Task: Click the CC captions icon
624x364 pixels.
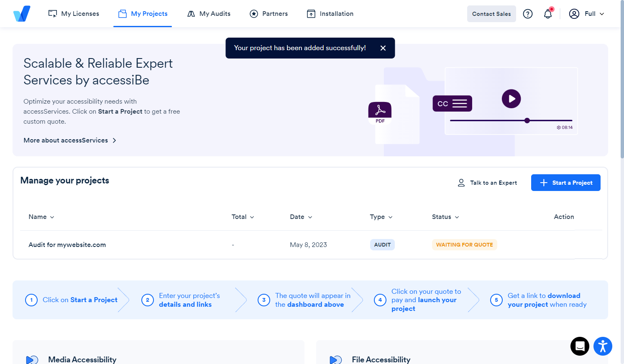Action: click(452, 103)
